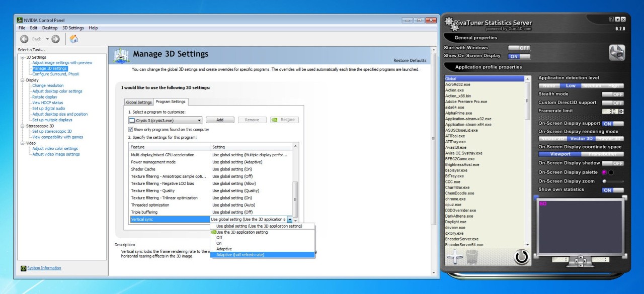Viewport: 644px width, 294px height.
Task: Click the System Information icon
Action: [23, 268]
